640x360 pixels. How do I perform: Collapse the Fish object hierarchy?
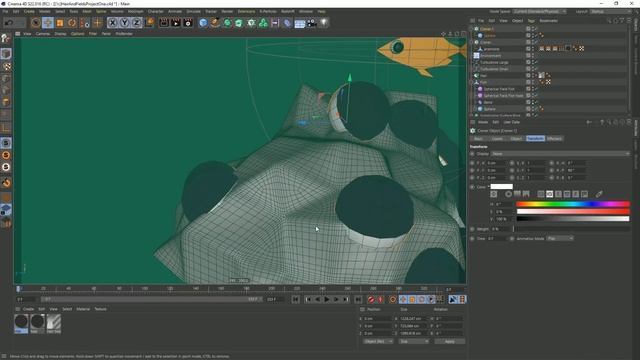point(471,82)
